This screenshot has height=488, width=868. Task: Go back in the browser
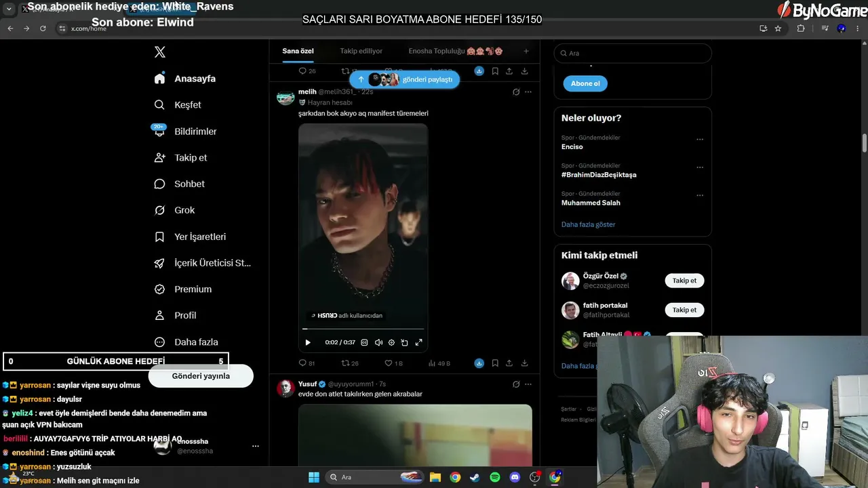(x=10, y=28)
